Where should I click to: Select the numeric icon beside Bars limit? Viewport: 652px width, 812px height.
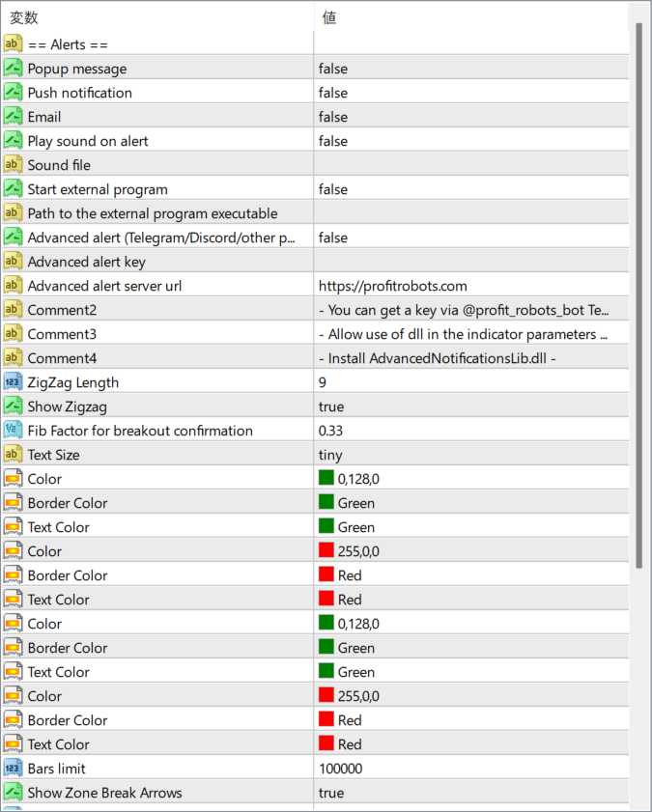[x=13, y=769]
